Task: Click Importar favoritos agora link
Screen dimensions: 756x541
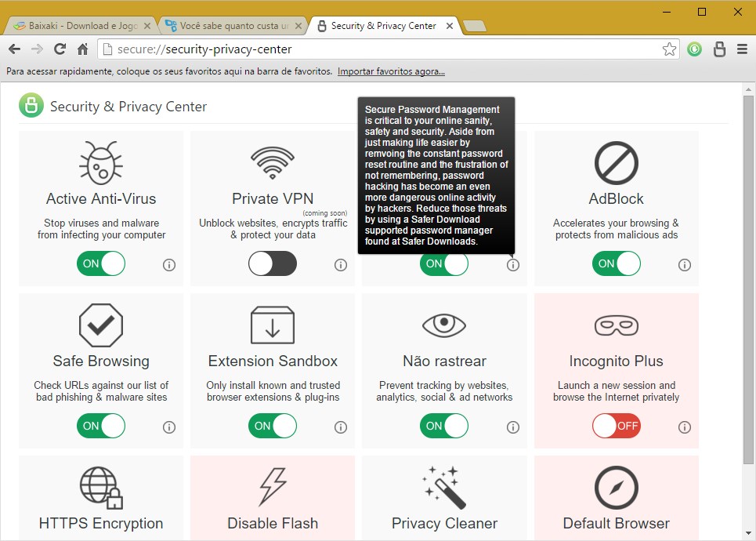Action: [391, 71]
